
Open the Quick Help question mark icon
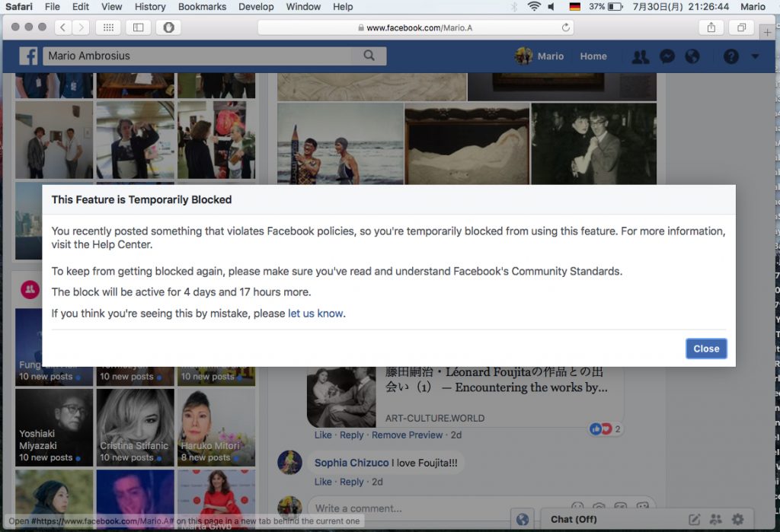tap(730, 56)
